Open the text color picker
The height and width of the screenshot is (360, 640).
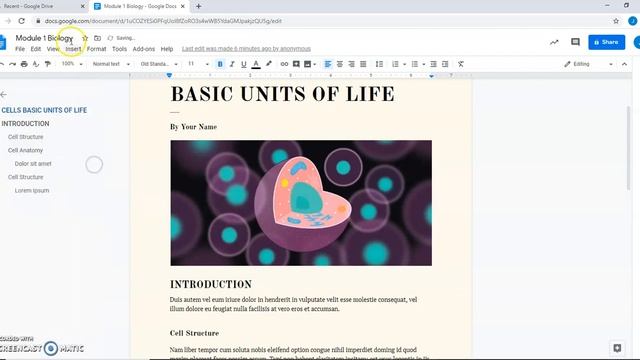coord(256,64)
